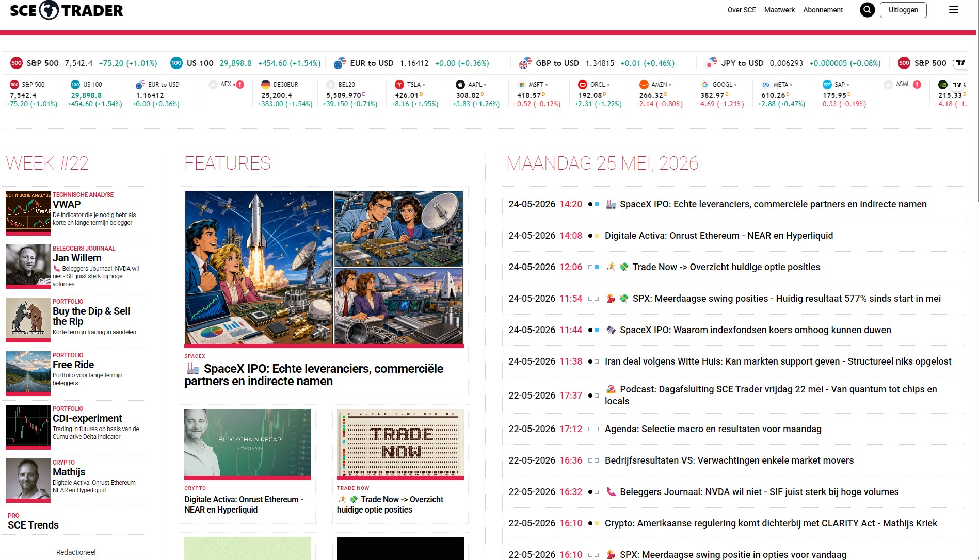Click the ORCL ticker logo
This screenshot has height=560, width=979.
pos(583,85)
